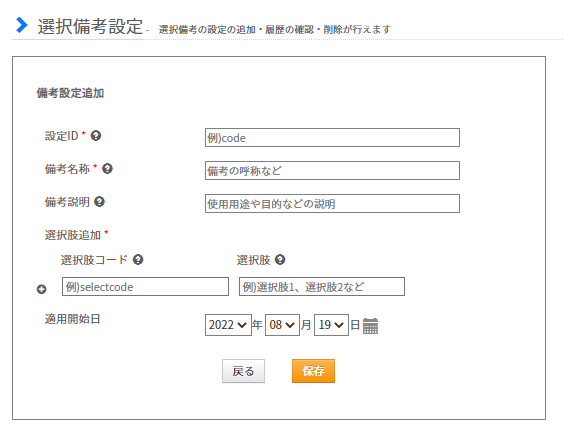Click the 選択肢 choice text field
This screenshot has width=564, height=428.
pyautogui.click(x=322, y=287)
